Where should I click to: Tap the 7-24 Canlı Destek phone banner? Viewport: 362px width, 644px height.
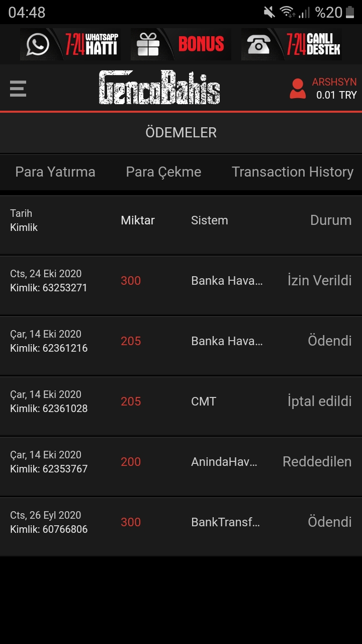(291, 44)
